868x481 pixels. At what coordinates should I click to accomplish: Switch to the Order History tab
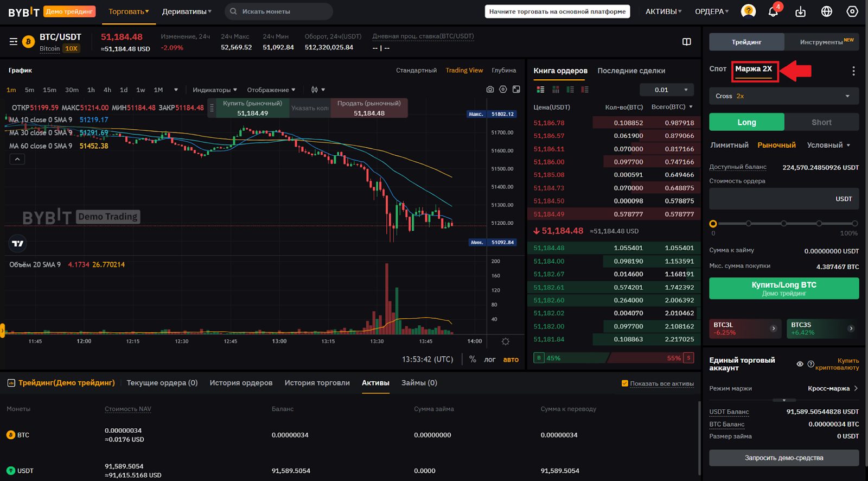pyautogui.click(x=241, y=383)
